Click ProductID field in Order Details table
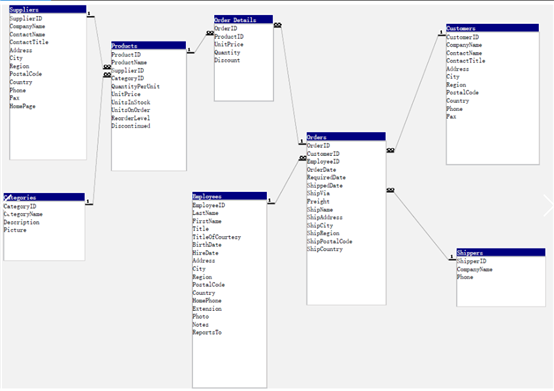 tap(229, 36)
